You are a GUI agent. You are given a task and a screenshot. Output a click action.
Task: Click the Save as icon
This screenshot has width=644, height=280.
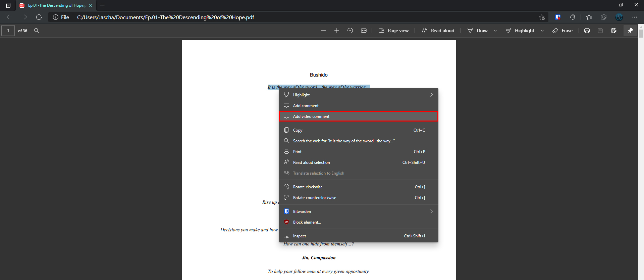coord(614,31)
